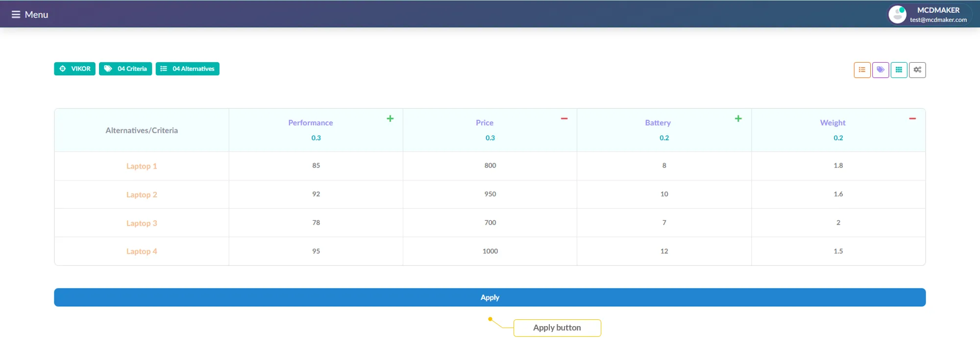This screenshot has width=980, height=354.
Task: Click Laptop 1 weight value 1.8
Action: coord(838,165)
